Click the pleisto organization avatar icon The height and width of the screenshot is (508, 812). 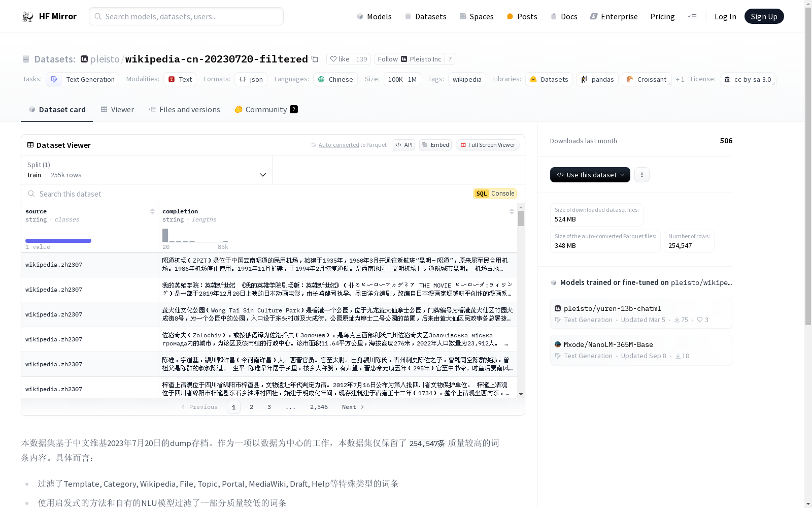84,59
